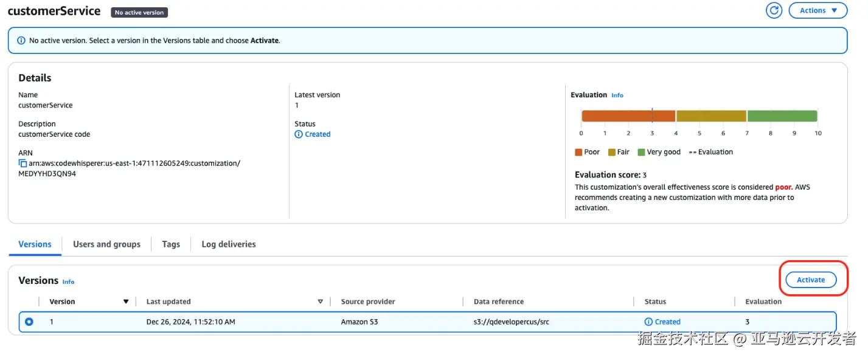The width and height of the screenshot is (868, 358).
Task: Open the Evaluation Info link
Action: click(x=617, y=95)
